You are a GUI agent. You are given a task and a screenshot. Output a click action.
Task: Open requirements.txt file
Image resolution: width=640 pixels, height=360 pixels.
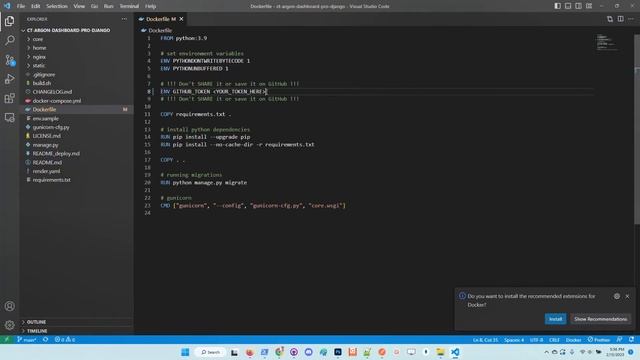[x=76, y=180]
